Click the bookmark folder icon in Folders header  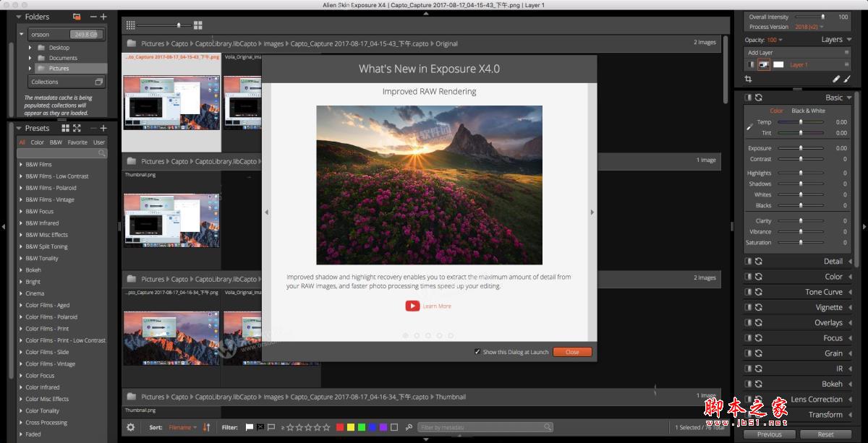[x=77, y=16]
